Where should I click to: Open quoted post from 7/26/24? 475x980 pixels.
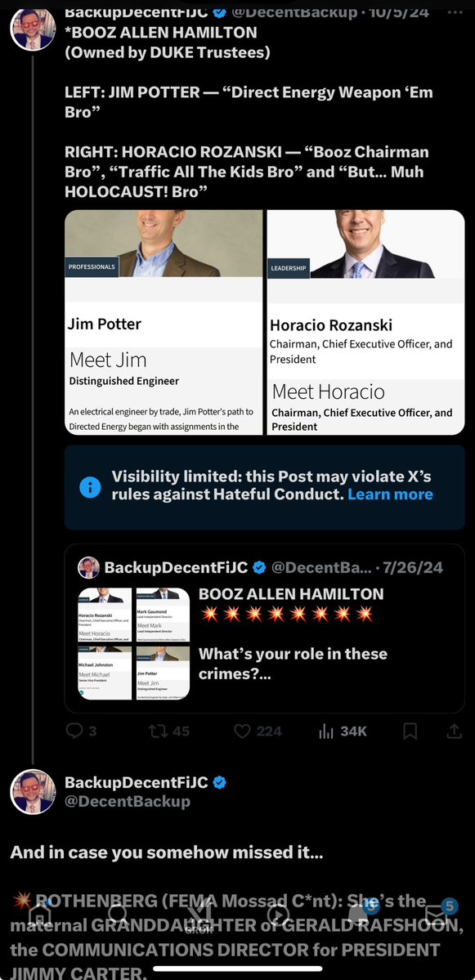(264, 628)
